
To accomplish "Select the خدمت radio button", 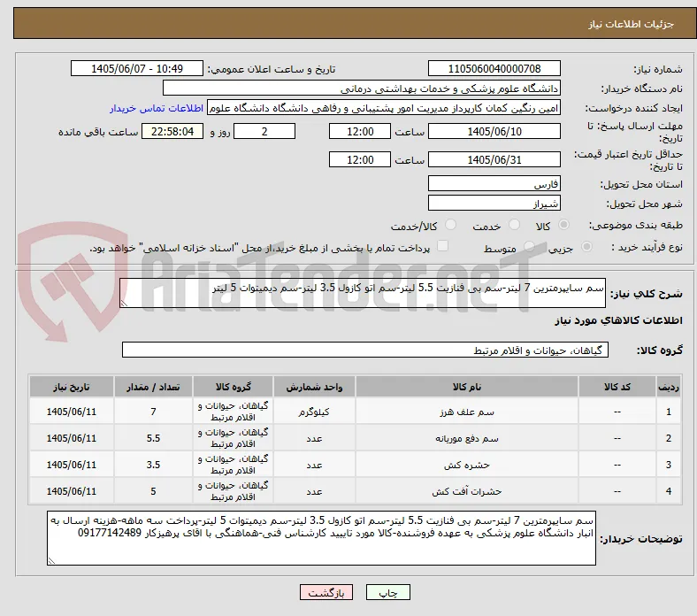I will tap(514, 225).
